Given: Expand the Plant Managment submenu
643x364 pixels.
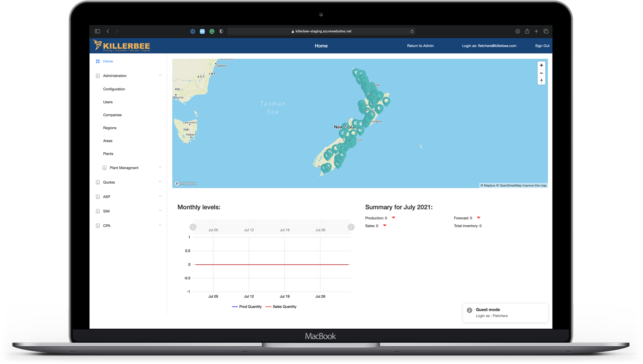Looking at the screenshot, I should point(160,167).
